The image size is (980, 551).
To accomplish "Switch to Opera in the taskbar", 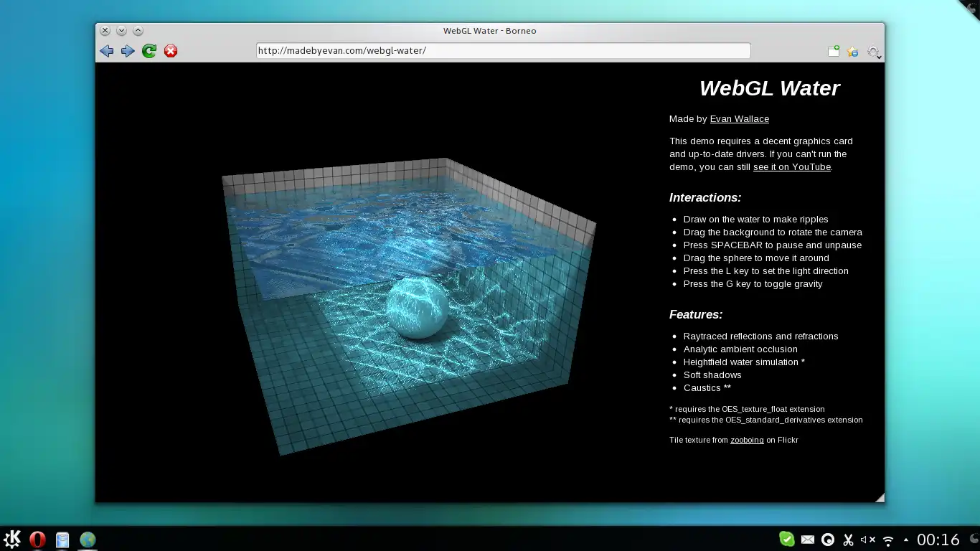I will click(x=37, y=540).
